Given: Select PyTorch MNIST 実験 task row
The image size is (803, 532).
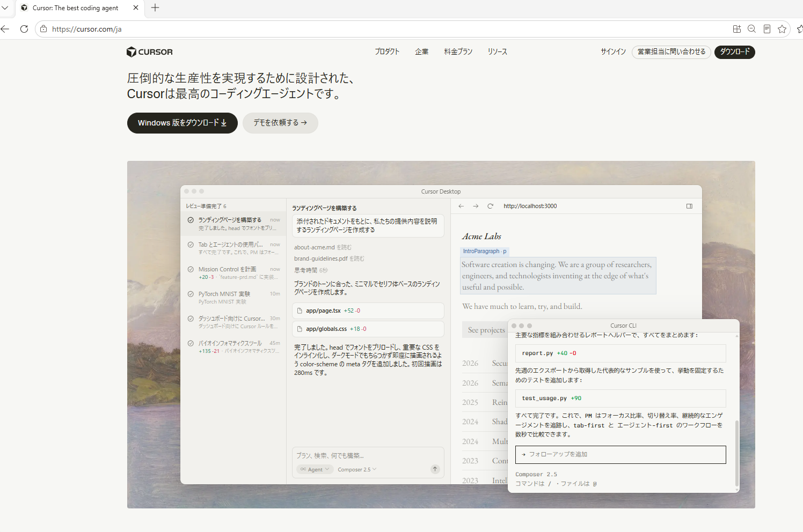Looking at the screenshot, I should 233,297.
